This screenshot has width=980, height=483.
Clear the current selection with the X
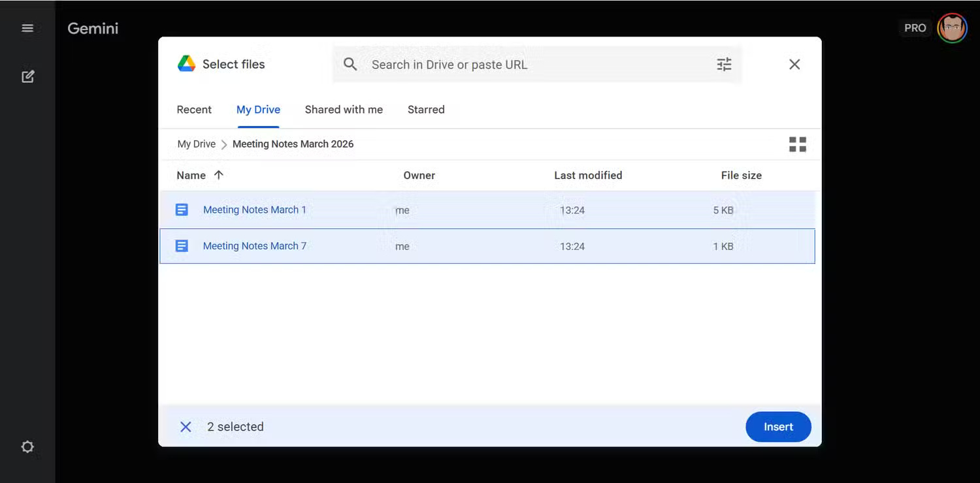pyautogui.click(x=186, y=426)
